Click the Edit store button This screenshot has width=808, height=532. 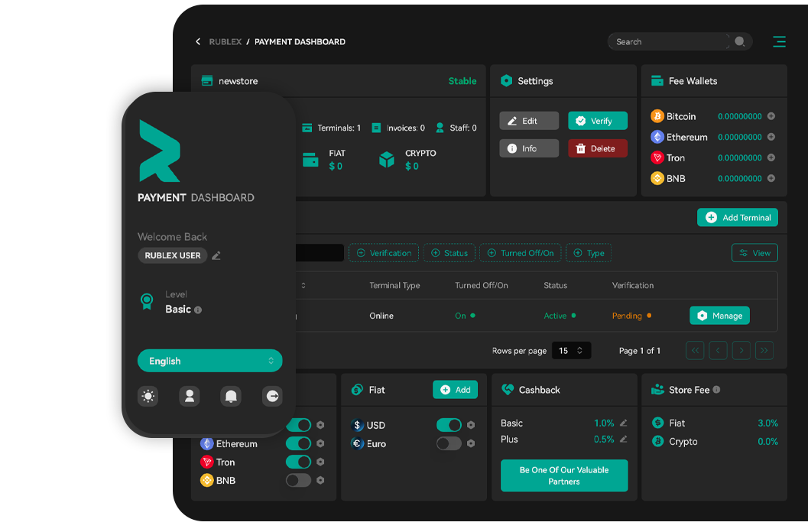point(529,121)
